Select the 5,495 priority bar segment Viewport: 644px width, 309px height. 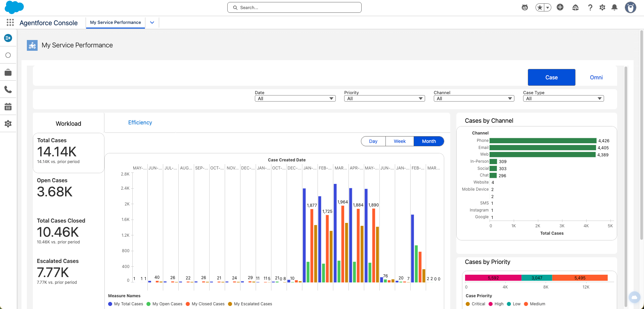point(580,278)
